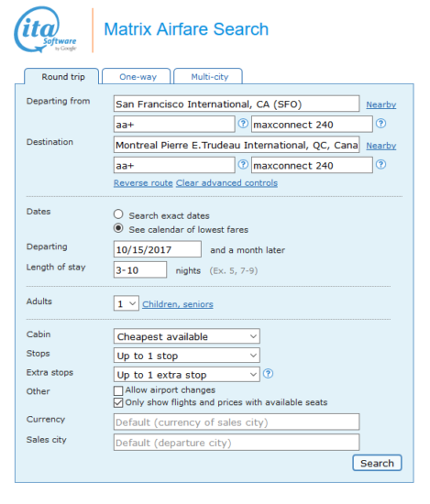Expand the Extra stops dropdown

pyautogui.click(x=186, y=375)
